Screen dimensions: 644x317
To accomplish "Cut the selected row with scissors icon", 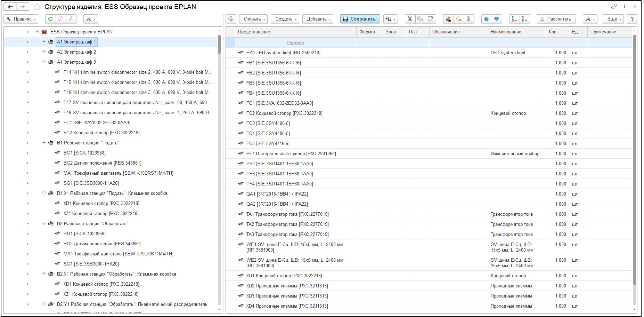I will tap(410, 19).
